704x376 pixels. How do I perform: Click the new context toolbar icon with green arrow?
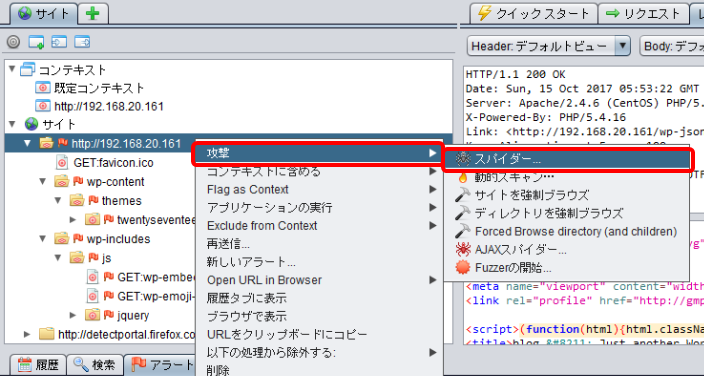coord(36,42)
